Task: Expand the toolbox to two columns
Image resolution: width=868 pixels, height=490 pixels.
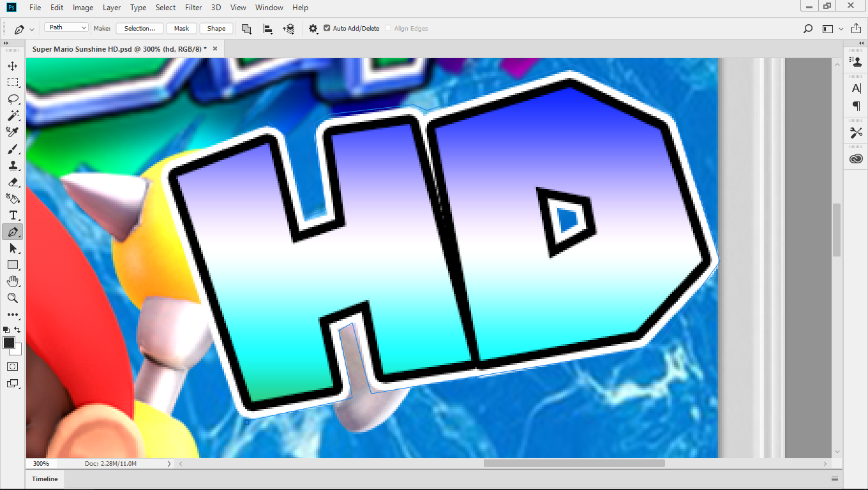Action: point(6,43)
